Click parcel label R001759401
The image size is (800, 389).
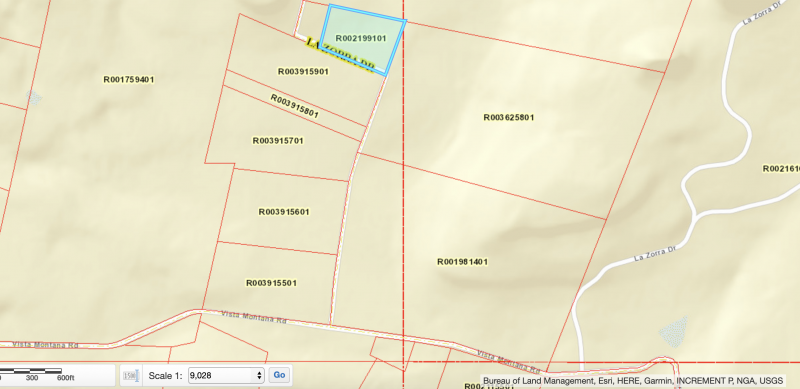click(x=129, y=80)
